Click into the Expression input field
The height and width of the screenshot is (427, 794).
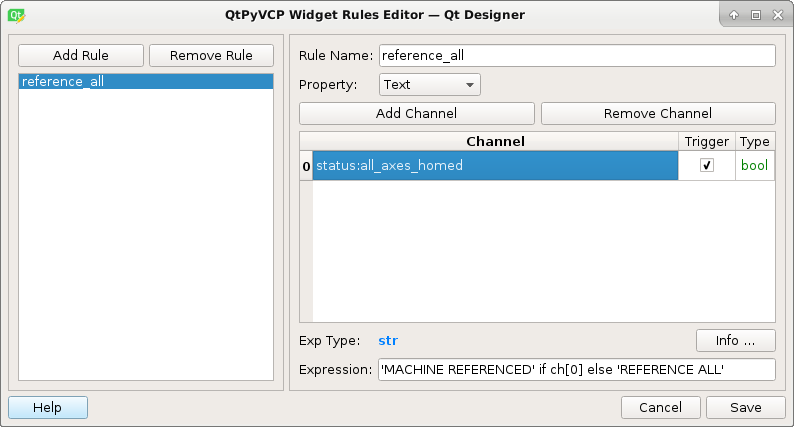[x=577, y=369]
